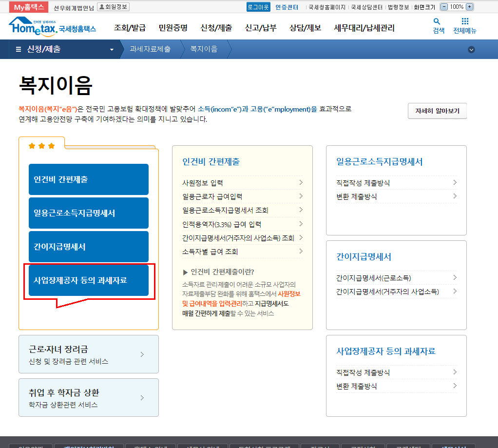Click the Hometax logo

[52, 26]
